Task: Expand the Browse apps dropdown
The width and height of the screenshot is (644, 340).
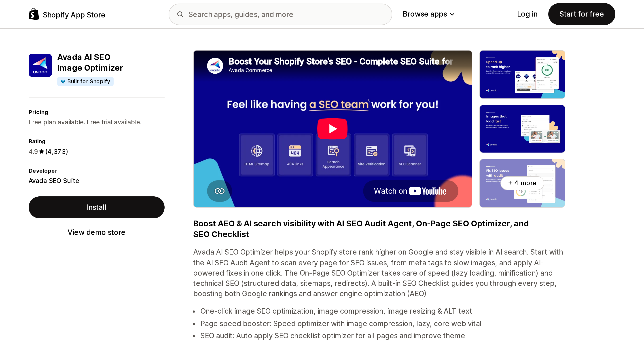Action: pos(428,14)
